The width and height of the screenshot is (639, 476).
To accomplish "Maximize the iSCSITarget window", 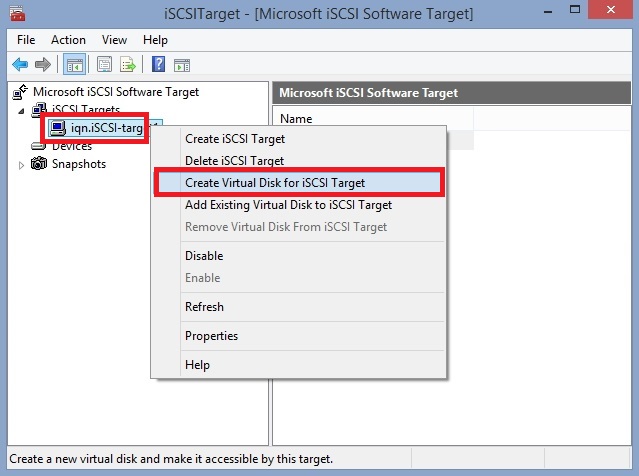I will 575,10.
